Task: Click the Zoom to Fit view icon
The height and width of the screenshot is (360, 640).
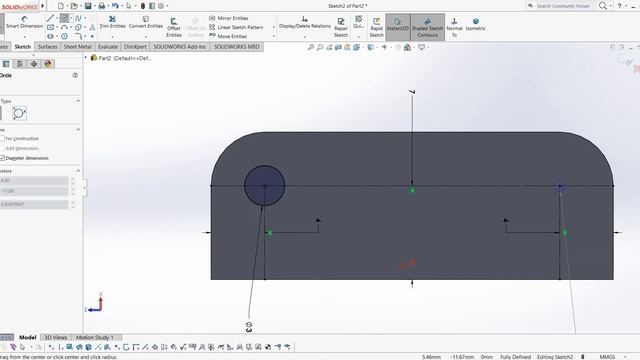Action: point(311,47)
